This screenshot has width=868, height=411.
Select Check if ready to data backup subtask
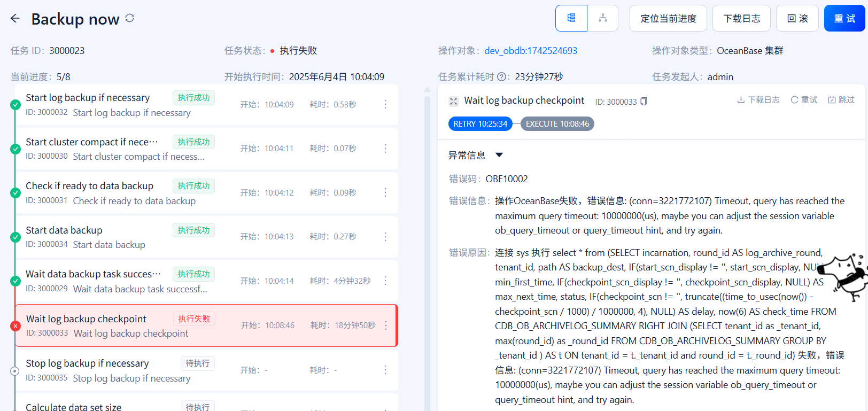206,192
